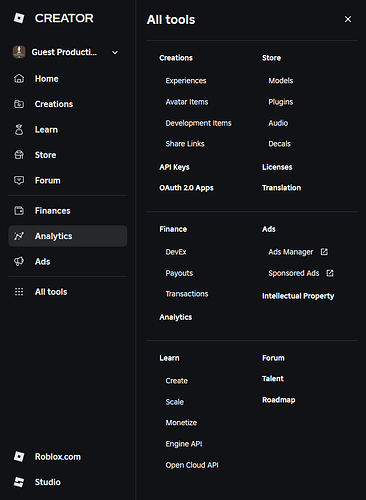The height and width of the screenshot is (500, 366).
Task: Open the sidebar Ads label
Action: tap(42, 261)
